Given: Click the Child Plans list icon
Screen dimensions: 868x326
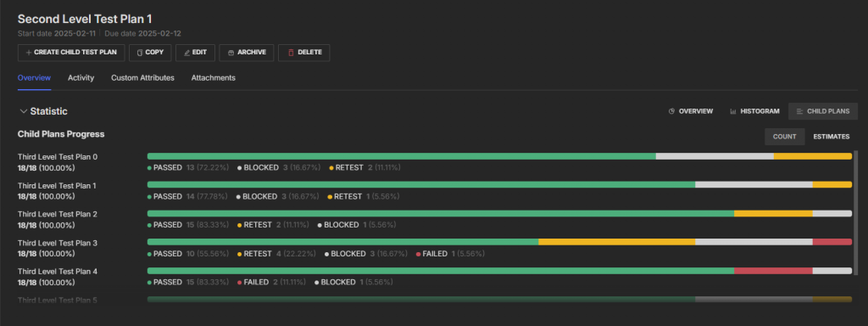Looking at the screenshot, I should 799,111.
